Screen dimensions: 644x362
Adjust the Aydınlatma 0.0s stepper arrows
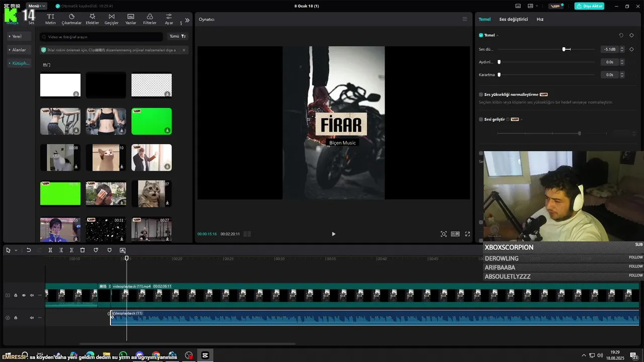[x=622, y=62]
